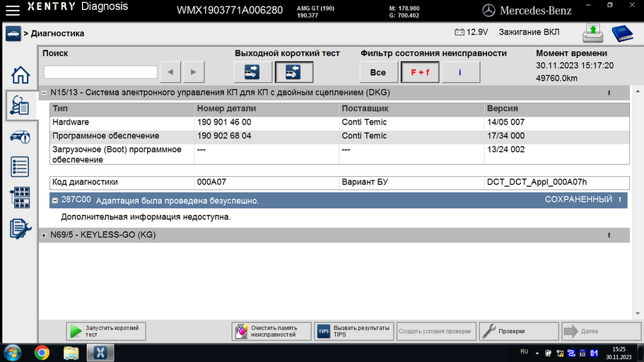Set fault filter to F + f

pos(420,72)
